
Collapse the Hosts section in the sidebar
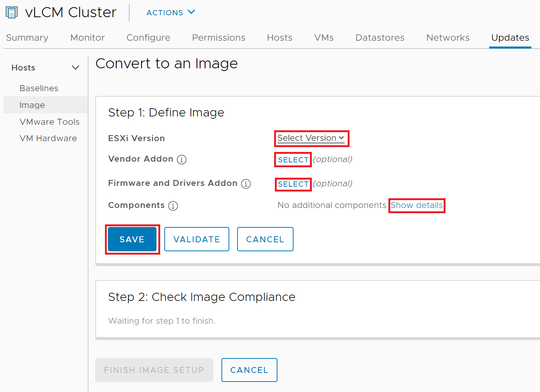click(x=75, y=68)
